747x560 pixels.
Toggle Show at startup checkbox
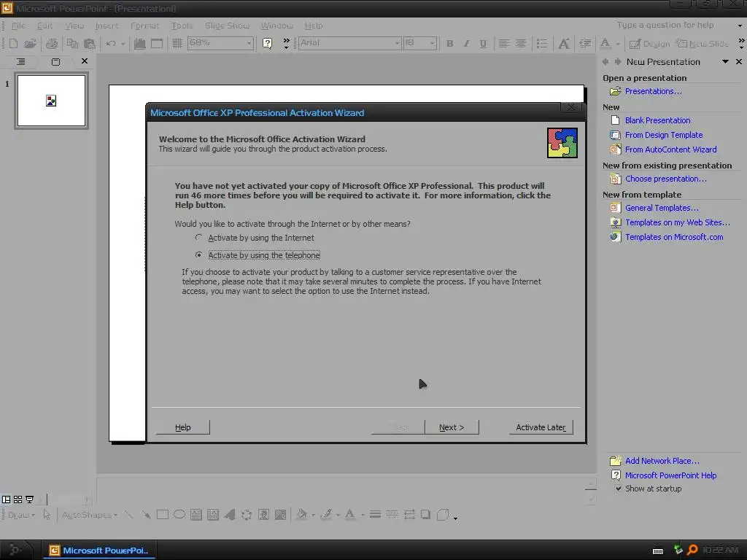coord(619,488)
